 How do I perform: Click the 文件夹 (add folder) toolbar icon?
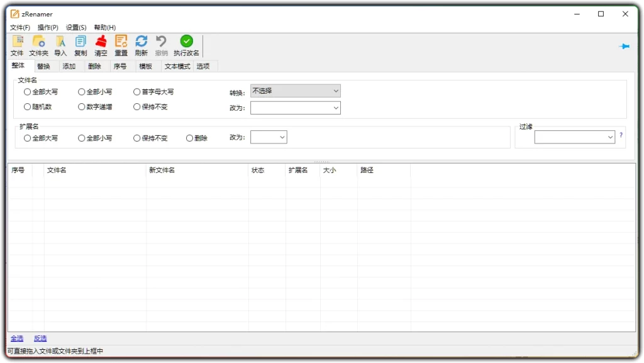coord(38,45)
